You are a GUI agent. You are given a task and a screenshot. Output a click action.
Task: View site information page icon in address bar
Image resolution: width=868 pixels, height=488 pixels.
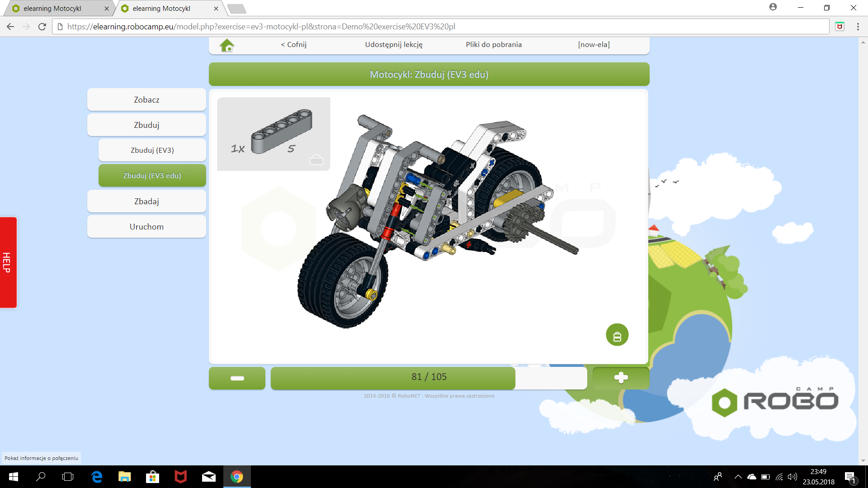(x=60, y=27)
